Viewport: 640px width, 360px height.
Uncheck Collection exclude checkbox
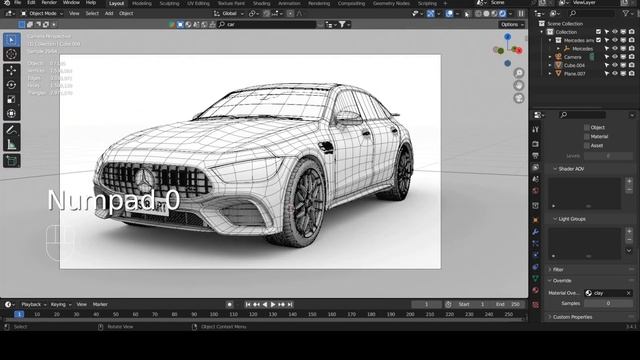pyautogui.click(x=598, y=32)
